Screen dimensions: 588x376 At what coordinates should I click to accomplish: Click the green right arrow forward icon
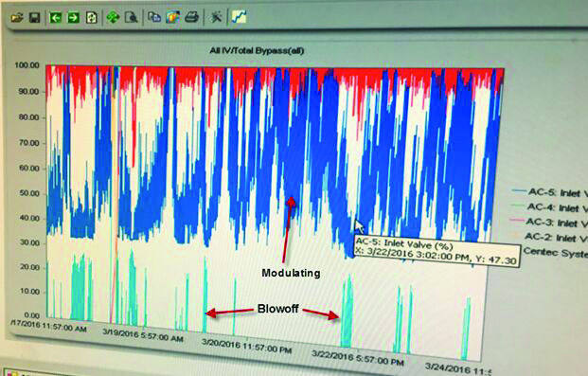(74, 17)
